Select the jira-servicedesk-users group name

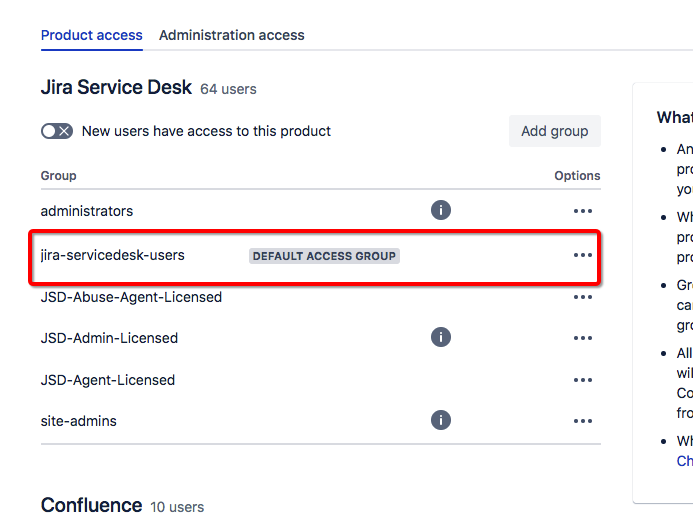tap(112, 255)
